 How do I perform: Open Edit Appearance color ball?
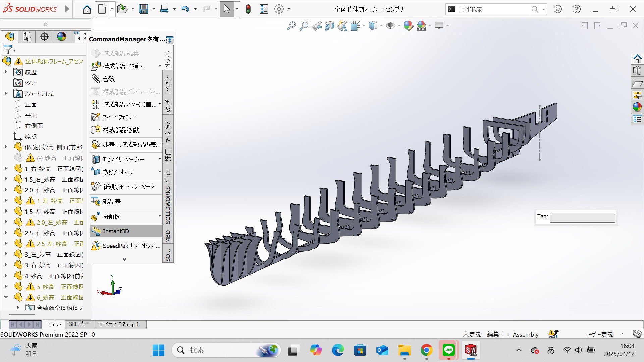click(x=408, y=26)
